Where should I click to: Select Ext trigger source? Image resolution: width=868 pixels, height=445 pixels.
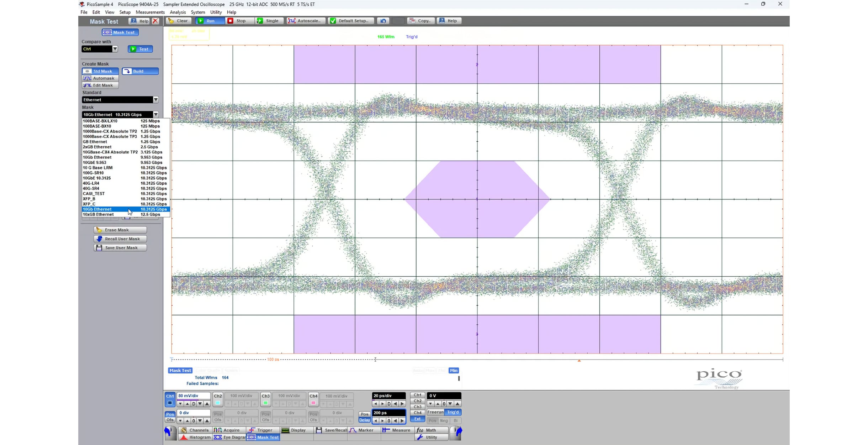(x=417, y=419)
